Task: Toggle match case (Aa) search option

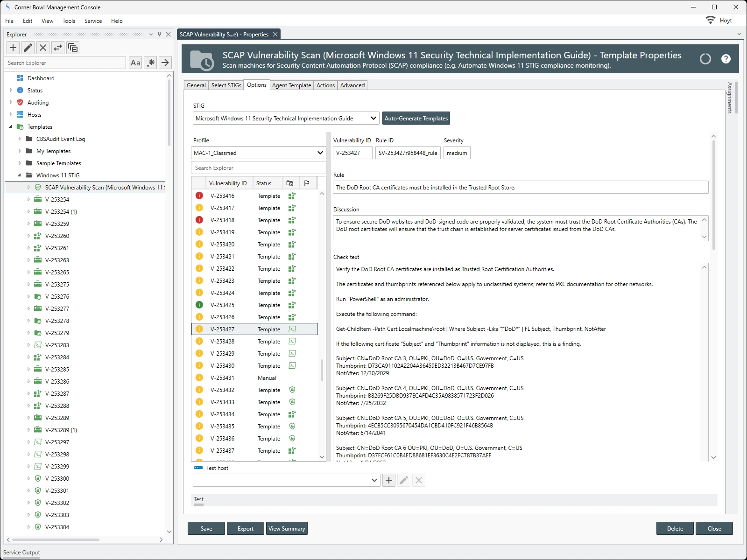Action: (x=135, y=63)
